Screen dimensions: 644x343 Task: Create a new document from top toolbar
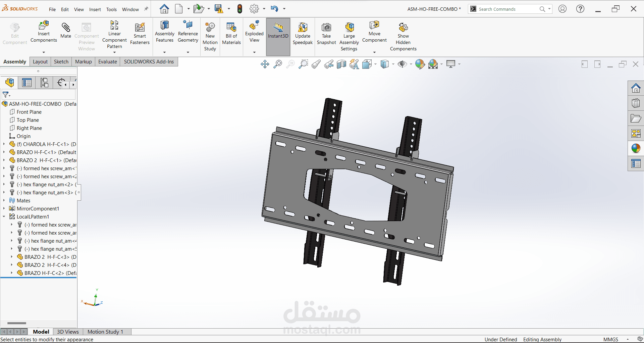pyautogui.click(x=179, y=9)
